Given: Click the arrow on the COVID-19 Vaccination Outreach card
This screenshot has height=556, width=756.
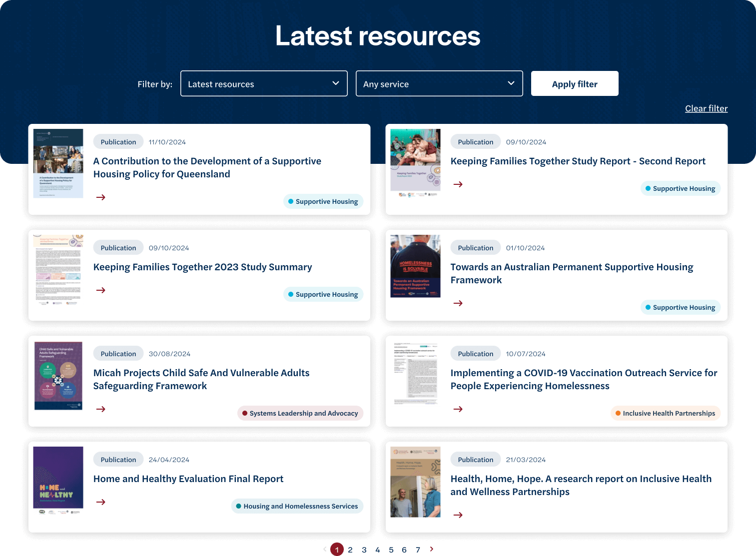Looking at the screenshot, I should (x=458, y=409).
